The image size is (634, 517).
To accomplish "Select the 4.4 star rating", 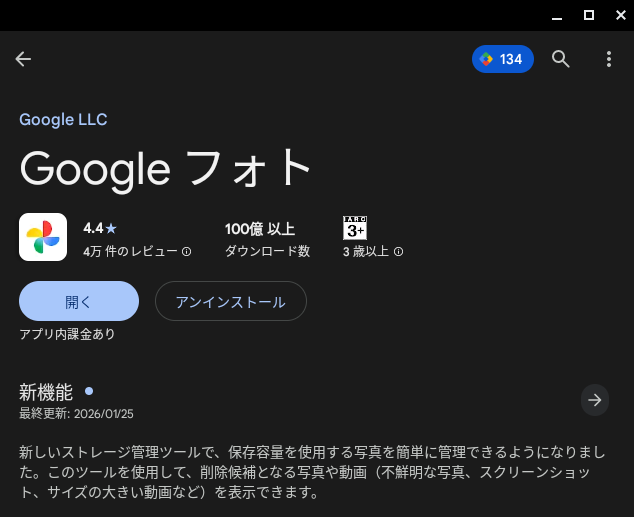I will tap(100, 228).
